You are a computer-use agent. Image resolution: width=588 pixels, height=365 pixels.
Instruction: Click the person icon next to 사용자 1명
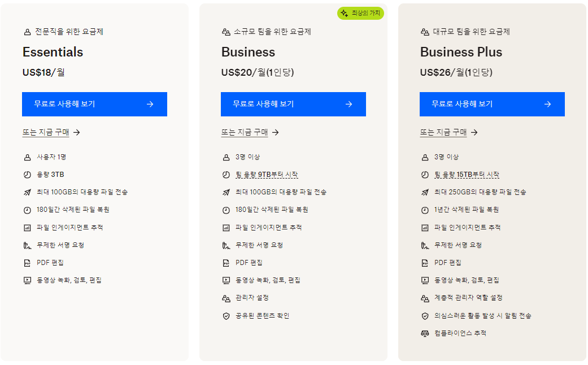27,157
